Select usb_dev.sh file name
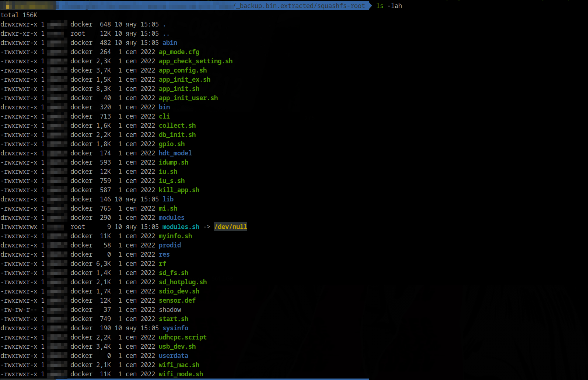Screen dimensions: 588x380 (177, 346)
